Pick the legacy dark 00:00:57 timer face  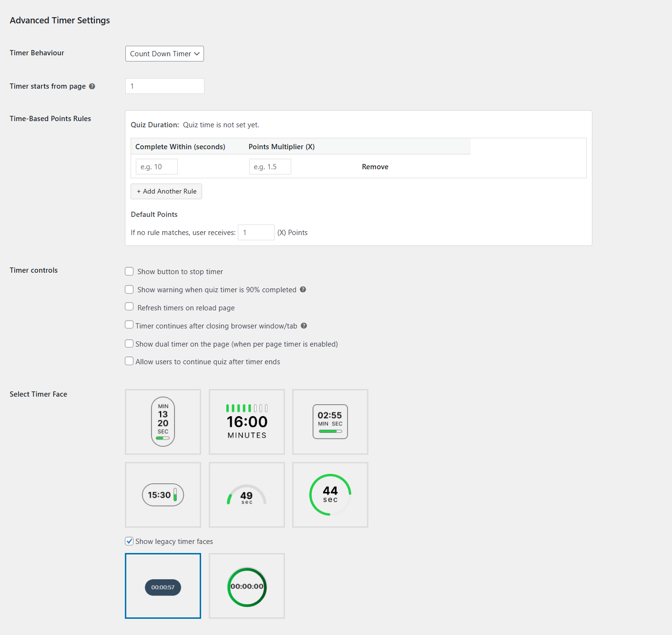(x=163, y=586)
